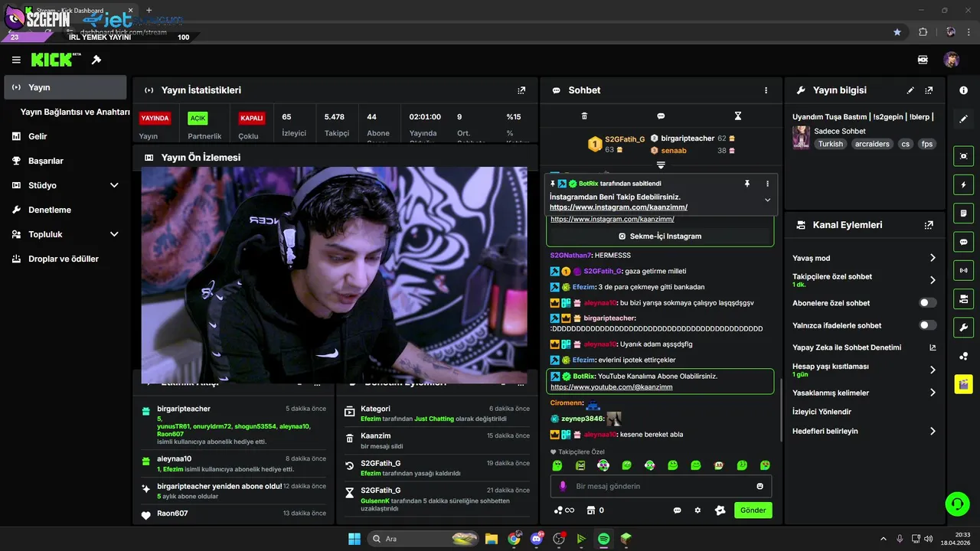Screen dimensions: 980x551
Task: Click the info icon in the right sidebar
Action: (x=963, y=90)
